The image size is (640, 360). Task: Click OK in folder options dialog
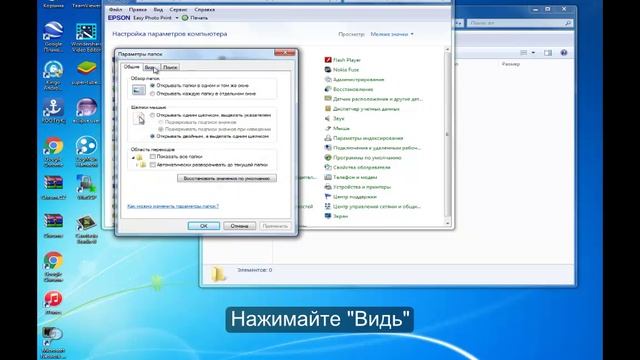click(x=204, y=226)
